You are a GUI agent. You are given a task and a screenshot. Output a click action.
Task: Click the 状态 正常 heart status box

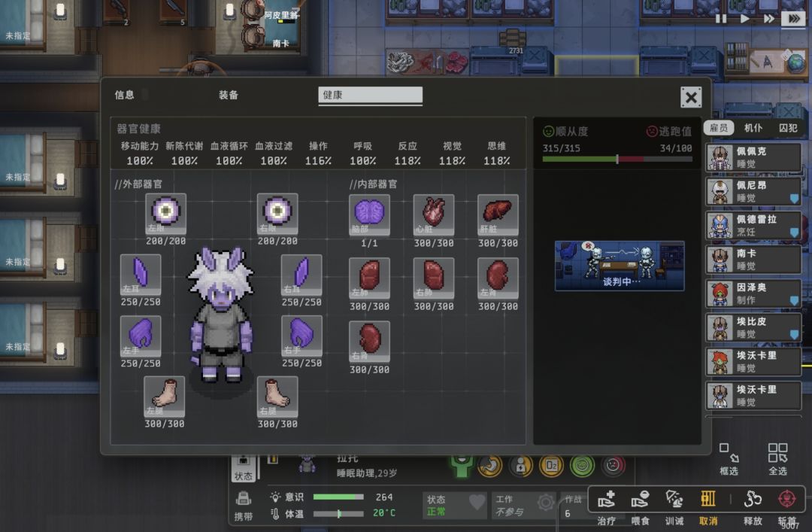pyautogui.click(x=455, y=505)
